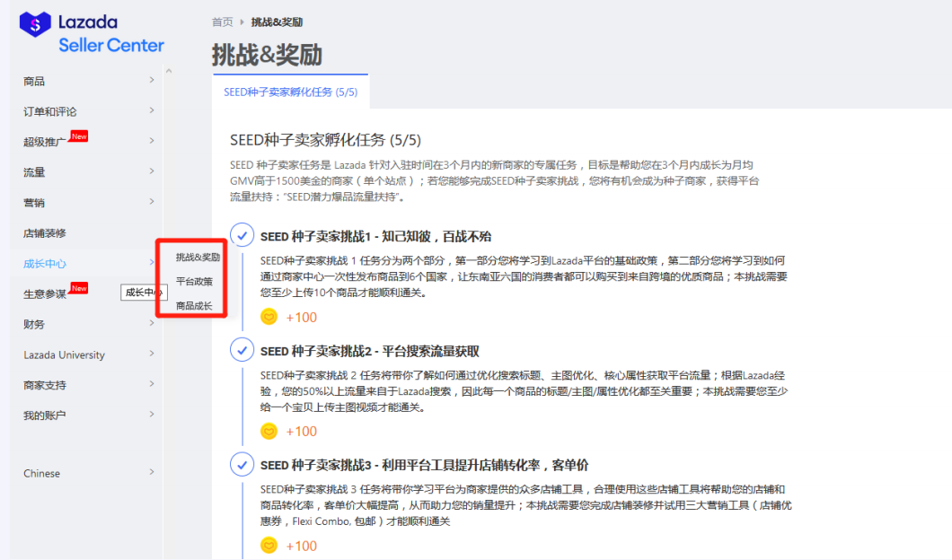Click the 挑战&奖励 page heading

(267, 55)
